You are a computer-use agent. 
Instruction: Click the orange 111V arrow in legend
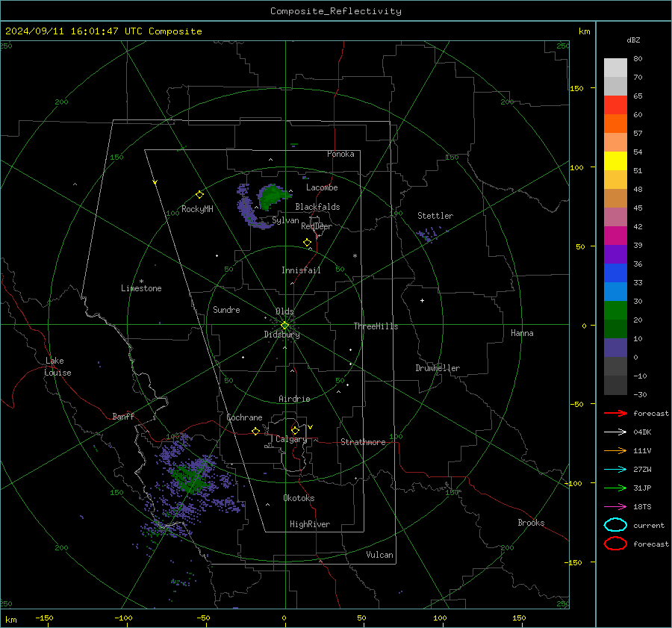(x=615, y=450)
